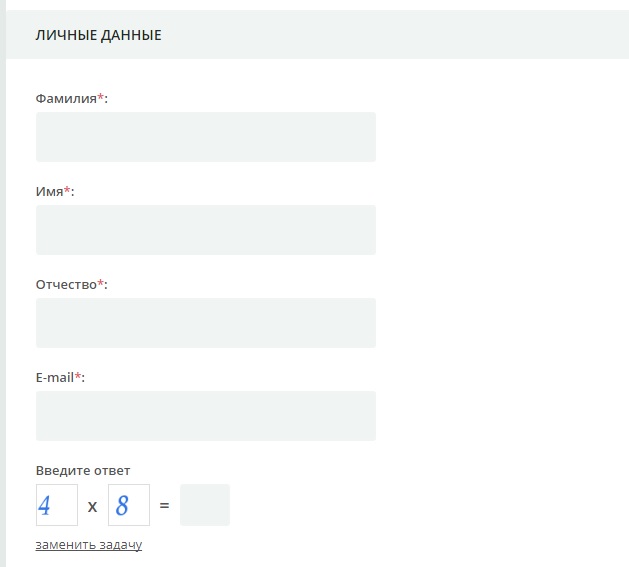Image resolution: width=629 pixels, height=567 pixels.
Task: Click the captcha image showing 4
Action: pyautogui.click(x=56, y=505)
